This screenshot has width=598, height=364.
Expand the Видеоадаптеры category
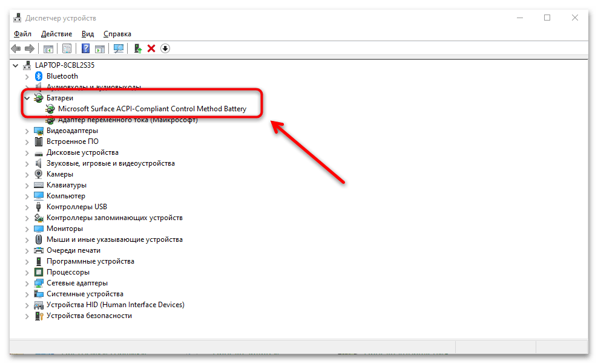point(27,131)
